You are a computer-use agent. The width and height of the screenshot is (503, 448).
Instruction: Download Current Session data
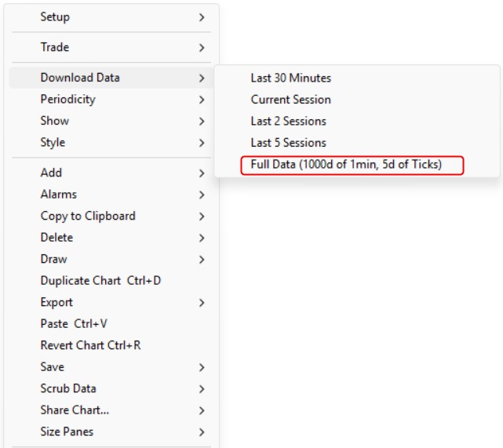(291, 100)
